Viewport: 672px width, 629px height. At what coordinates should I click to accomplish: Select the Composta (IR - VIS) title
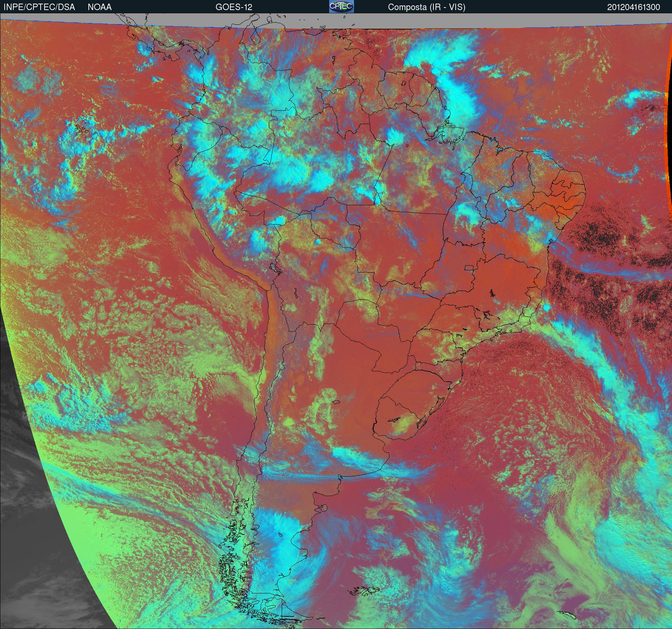pyautogui.click(x=427, y=7)
